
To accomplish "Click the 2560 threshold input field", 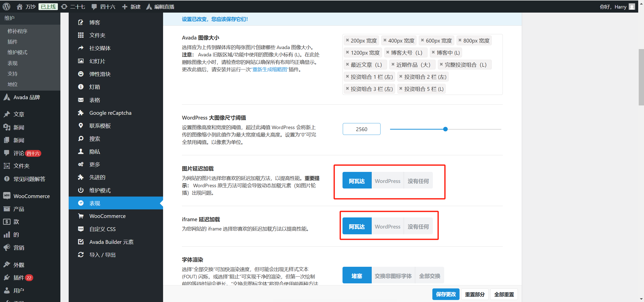I will click(361, 129).
